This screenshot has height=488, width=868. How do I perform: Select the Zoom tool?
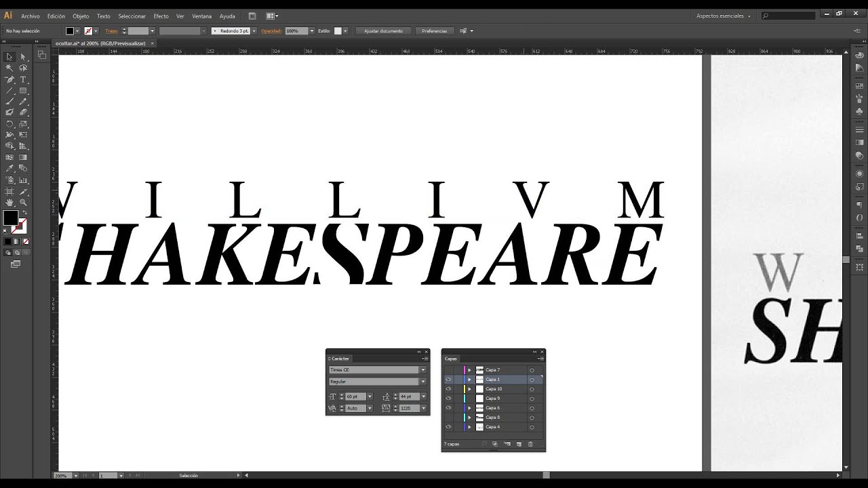pyautogui.click(x=23, y=202)
